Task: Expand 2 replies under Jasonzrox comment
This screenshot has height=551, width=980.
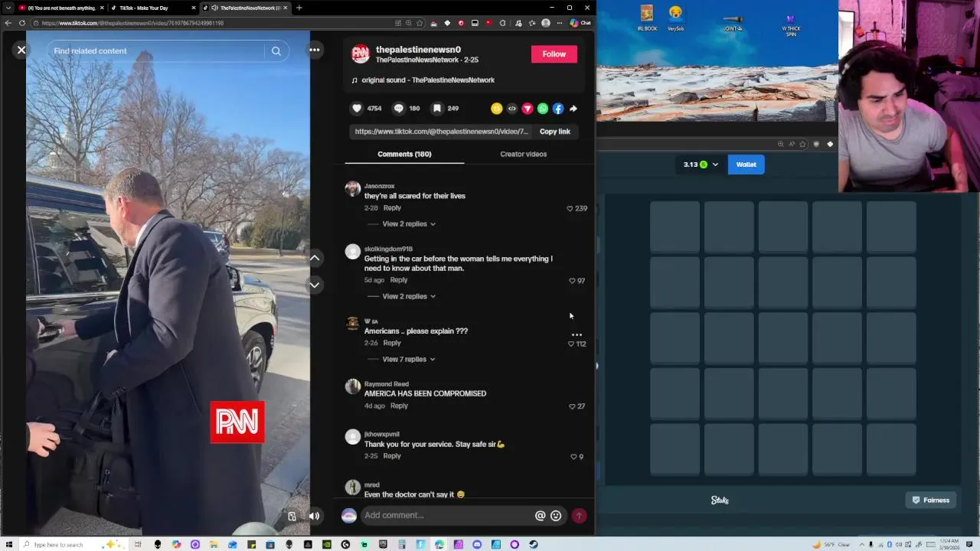Action: [409, 224]
